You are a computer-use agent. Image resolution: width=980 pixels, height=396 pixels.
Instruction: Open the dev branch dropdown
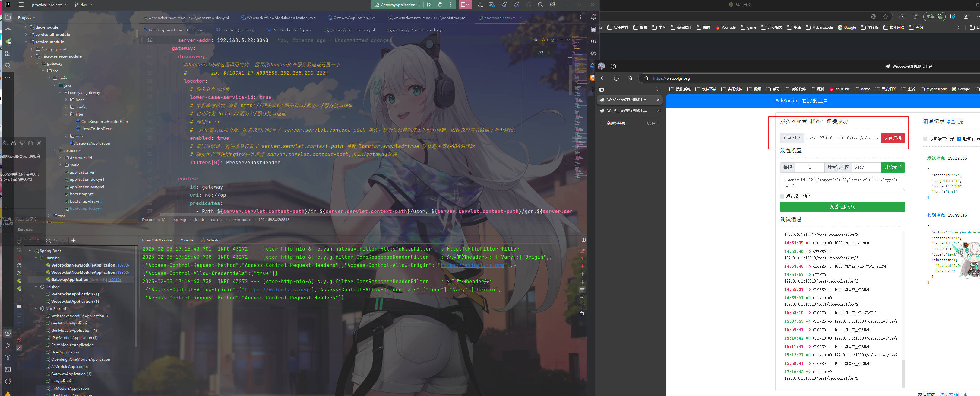coord(83,5)
